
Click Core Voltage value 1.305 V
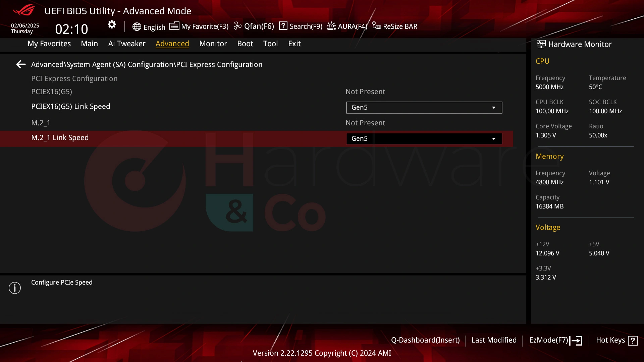(x=546, y=135)
